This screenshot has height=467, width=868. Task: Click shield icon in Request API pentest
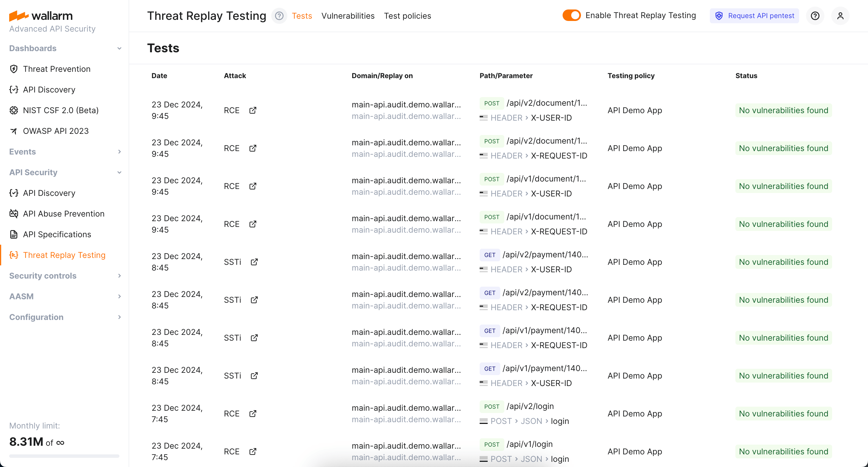click(x=719, y=16)
